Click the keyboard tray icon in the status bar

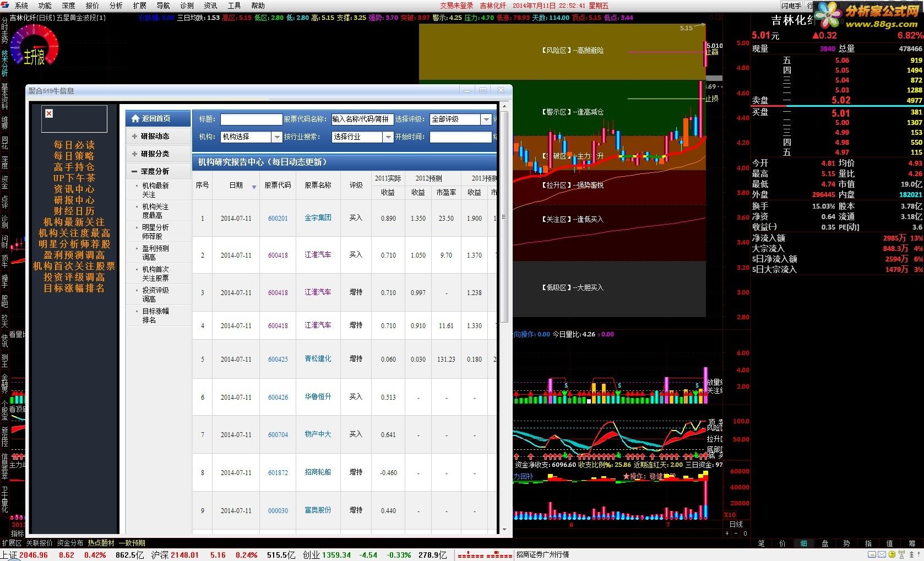point(872,554)
